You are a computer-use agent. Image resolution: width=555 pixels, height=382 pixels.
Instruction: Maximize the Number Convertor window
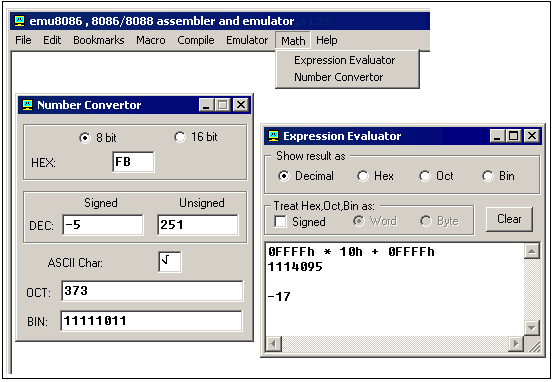223,105
